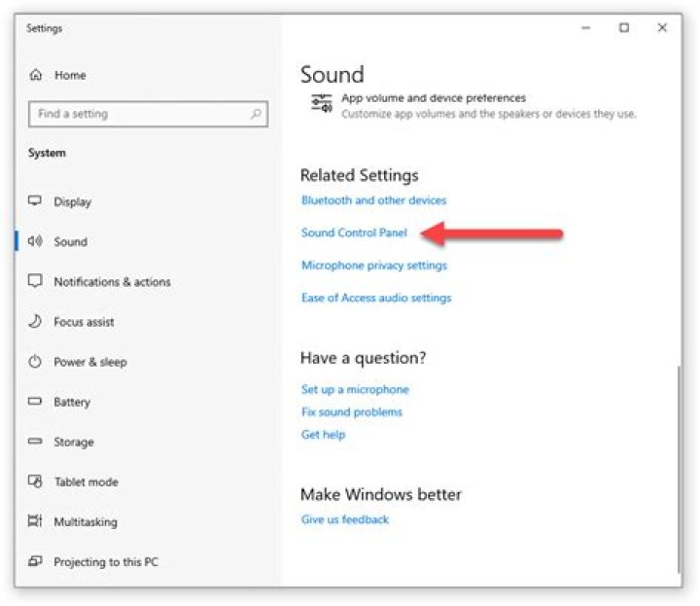
Task: Open the Sound Control Panel link
Action: point(354,232)
